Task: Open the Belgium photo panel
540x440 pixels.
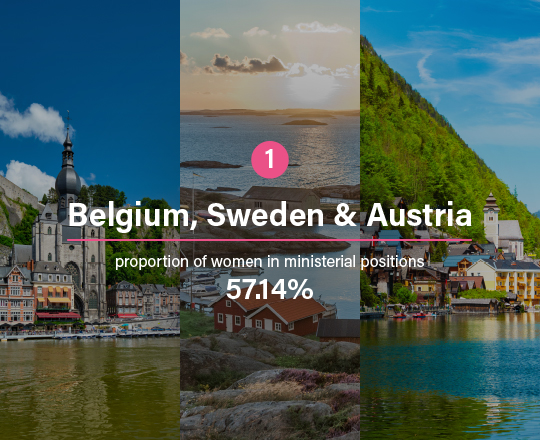Action: (x=90, y=220)
